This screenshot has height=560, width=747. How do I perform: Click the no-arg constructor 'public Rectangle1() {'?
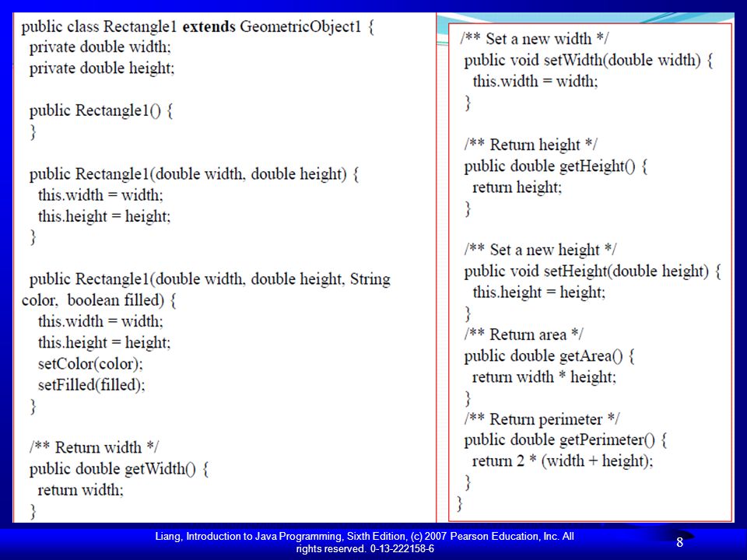pyautogui.click(x=101, y=110)
